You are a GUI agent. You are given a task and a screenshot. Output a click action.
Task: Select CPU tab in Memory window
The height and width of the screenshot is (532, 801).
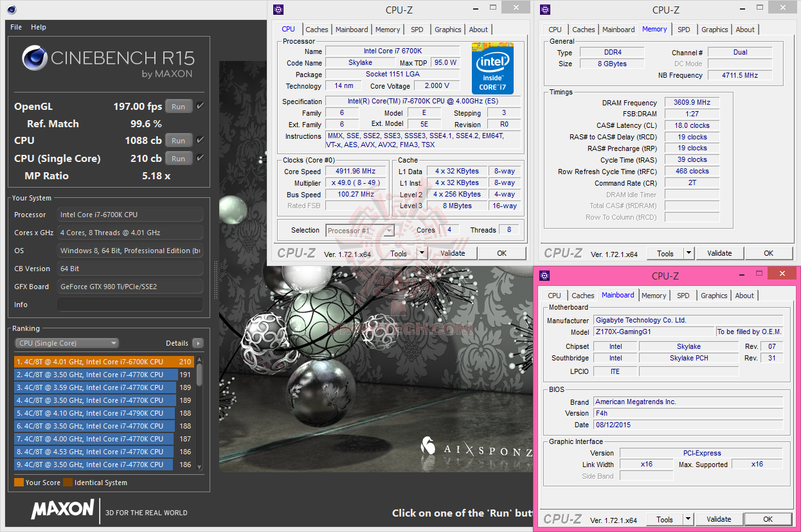(555, 30)
